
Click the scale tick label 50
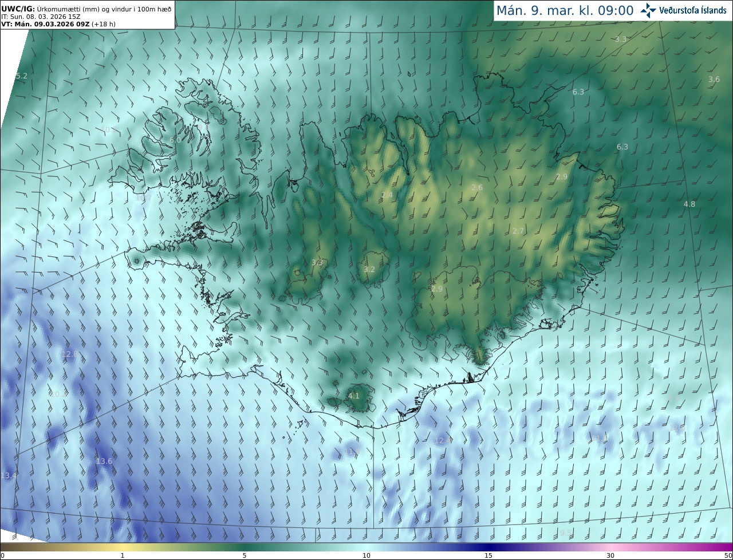click(x=728, y=556)
